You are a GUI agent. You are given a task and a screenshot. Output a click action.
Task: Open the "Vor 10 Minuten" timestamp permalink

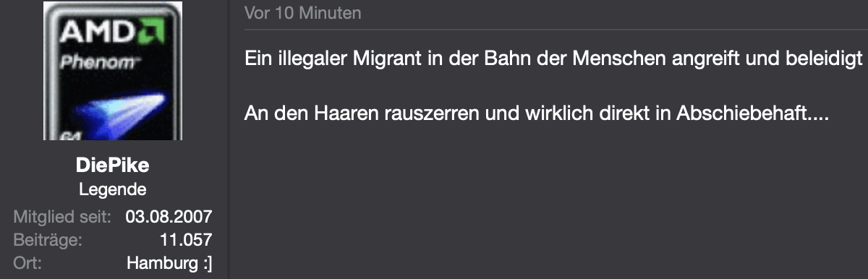[x=303, y=13]
